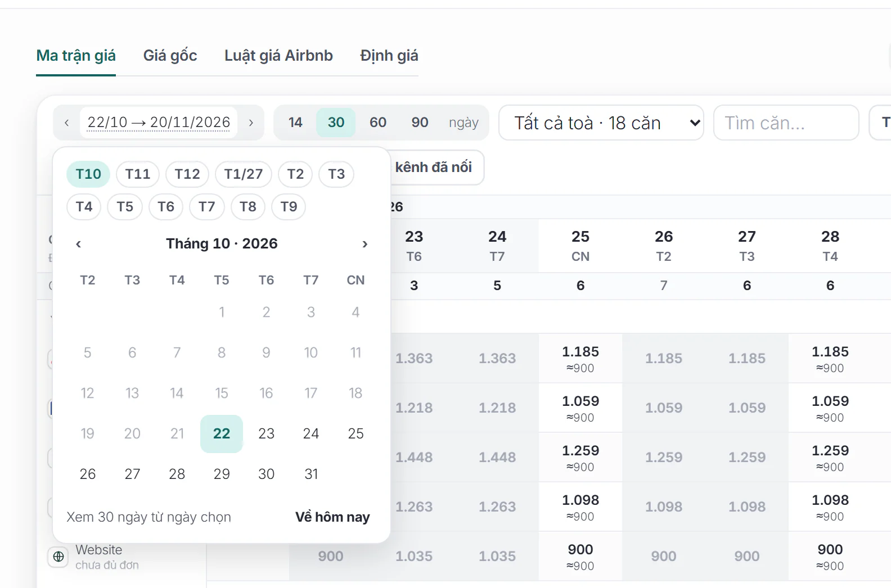
Task: Show previous month in calendar popup
Action: (79, 244)
